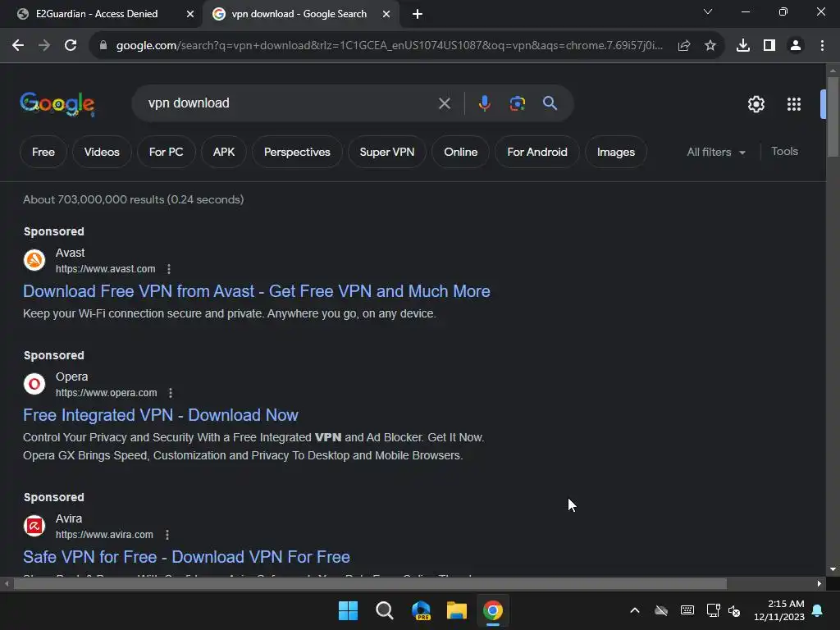This screenshot has width=840, height=630.
Task: Go back with the browser back arrow
Action: click(18, 46)
